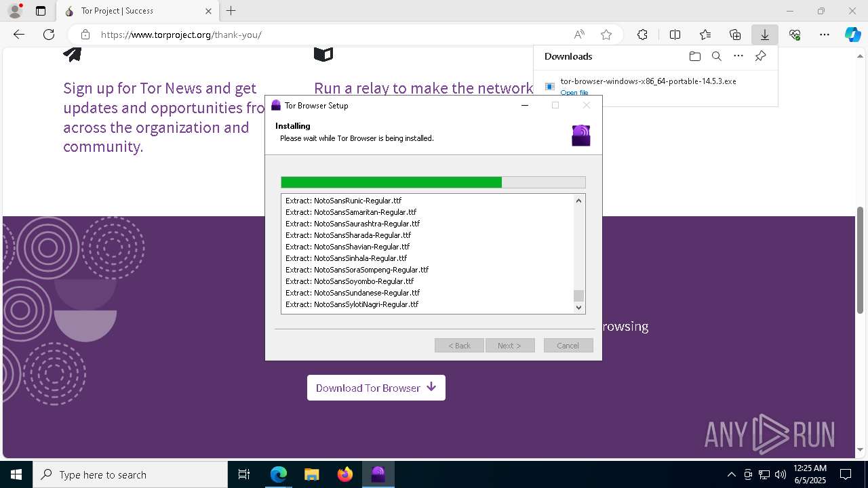Select NotoSansSoyombo-Regular.ttf log line

[x=349, y=281]
